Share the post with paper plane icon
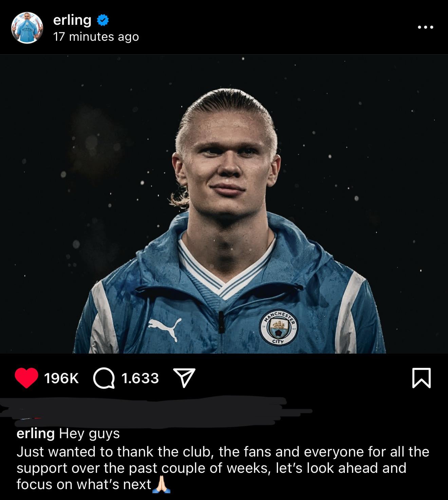This screenshot has height=500, width=448. coord(184,378)
